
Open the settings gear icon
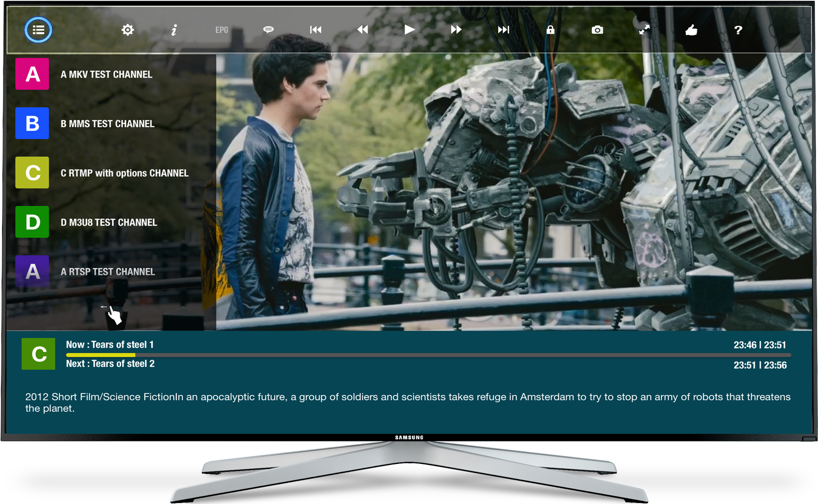pyautogui.click(x=128, y=30)
